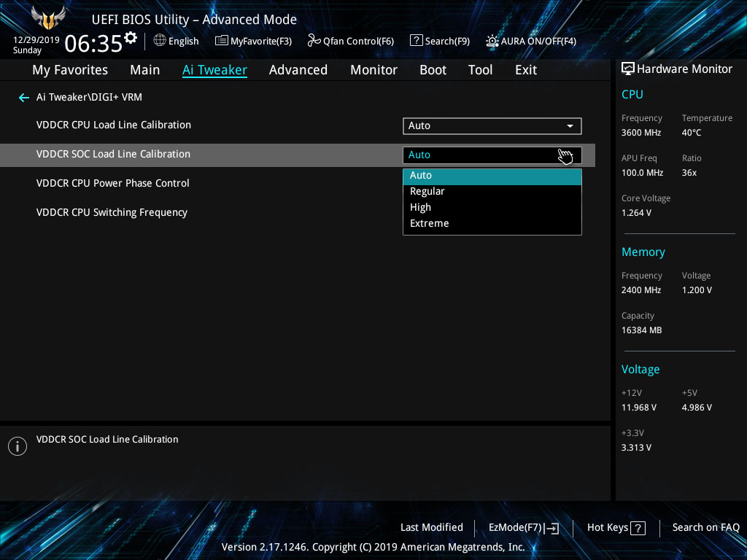Viewport: 747px width, 560px height.
Task: Click the globe language icon
Action: point(160,41)
